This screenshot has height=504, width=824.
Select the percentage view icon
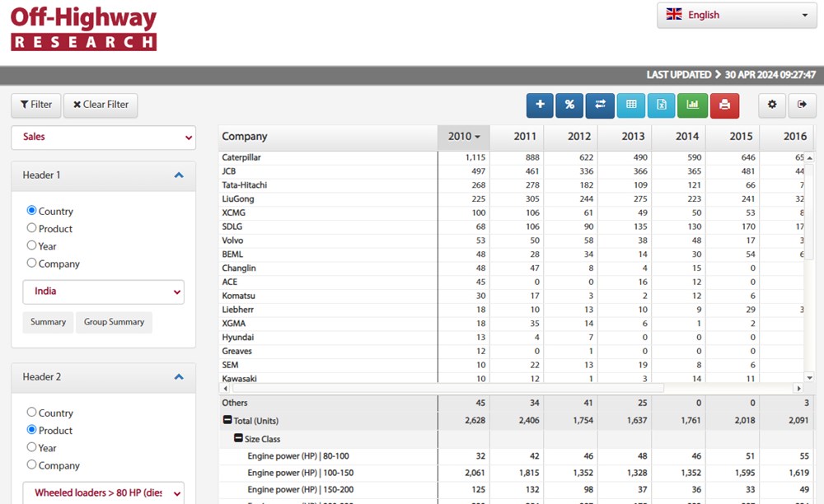click(x=569, y=105)
